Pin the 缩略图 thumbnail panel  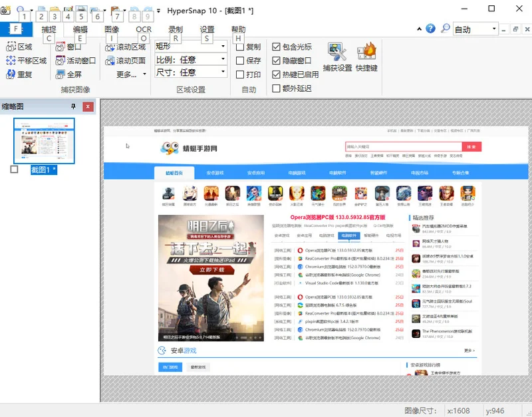[73, 106]
